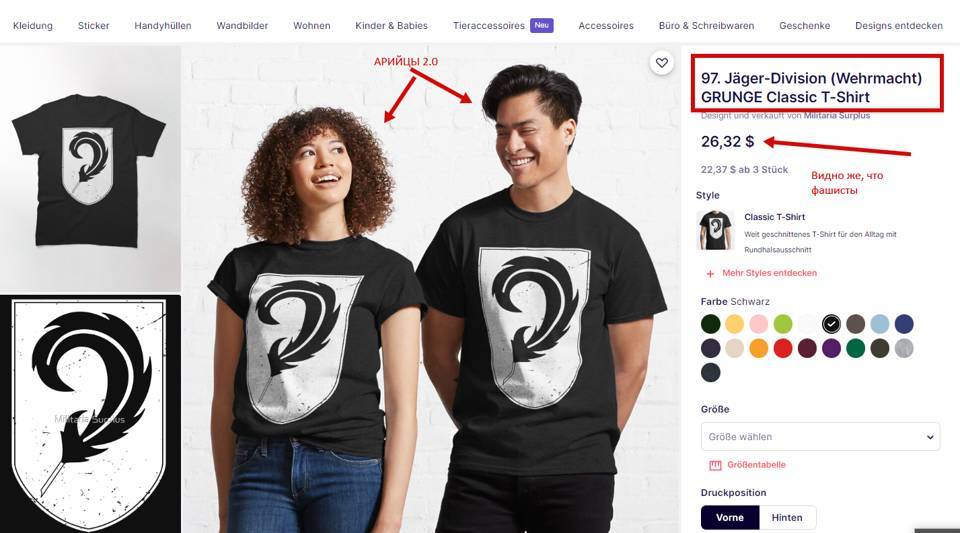Screen dimensions: 960x533
Task: Open the Kleidung menu
Action: (x=33, y=25)
